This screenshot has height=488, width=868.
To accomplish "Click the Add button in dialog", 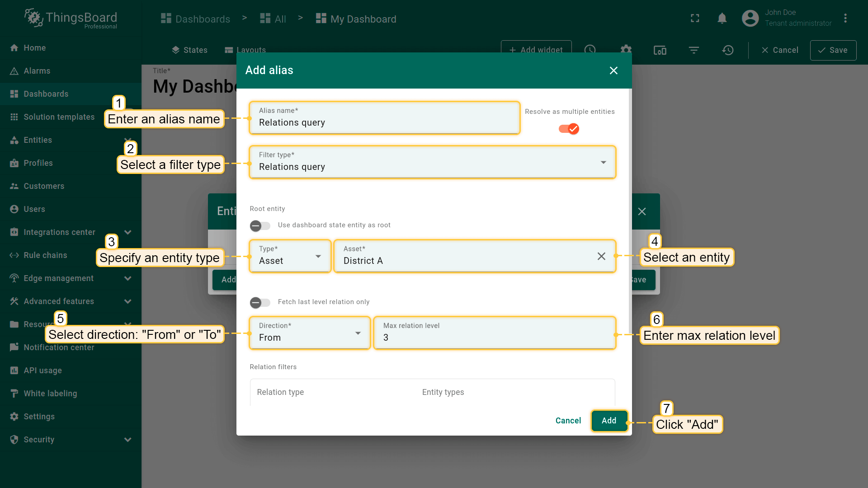I will [x=609, y=421].
